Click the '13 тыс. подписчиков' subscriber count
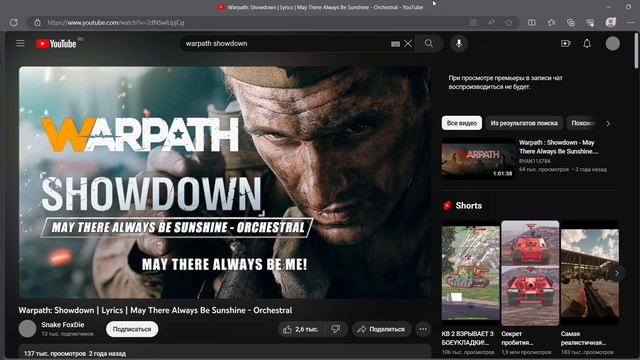The image size is (640, 360). pyautogui.click(x=67, y=334)
